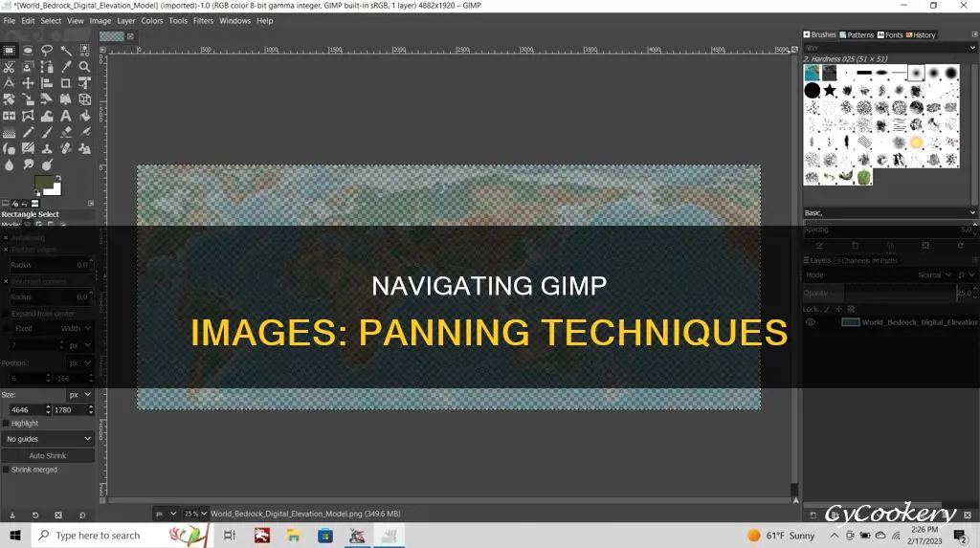This screenshot has width=980, height=548.
Task: Select the Pencil tool
Action: [28, 132]
